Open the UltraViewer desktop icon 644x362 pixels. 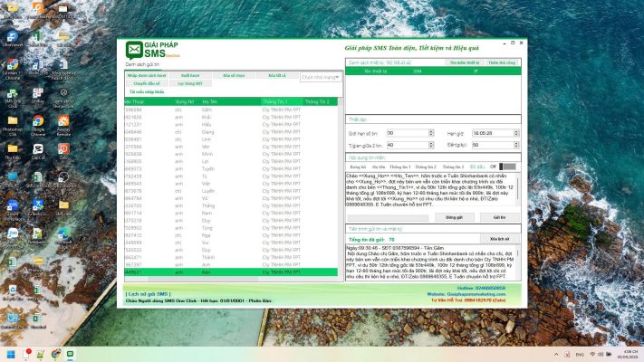(12, 36)
